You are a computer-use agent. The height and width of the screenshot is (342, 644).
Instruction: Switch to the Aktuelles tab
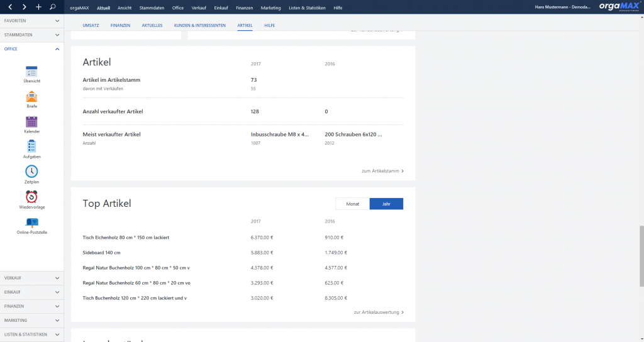point(152,25)
